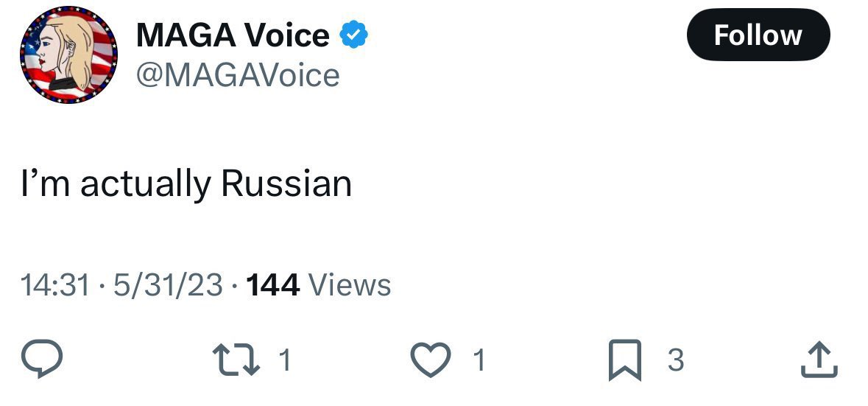Click the bold 144 view count number
868x406 pixels.
pyautogui.click(x=273, y=284)
